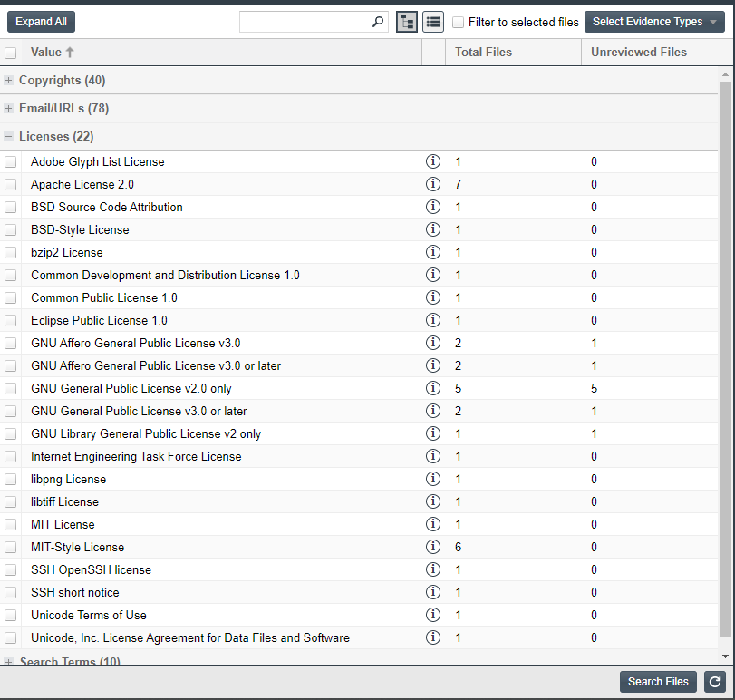The width and height of the screenshot is (735, 700).
Task: Sort by Total Files column header
Action: [483, 53]
